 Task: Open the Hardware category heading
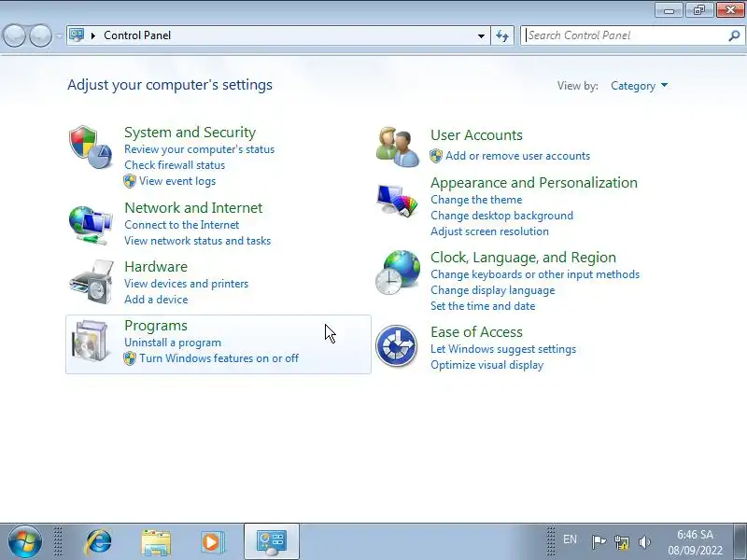(156, 267)
